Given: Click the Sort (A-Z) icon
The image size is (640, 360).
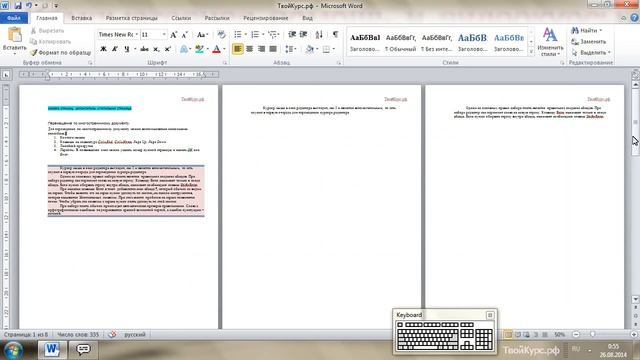Looking at the screenshot, I should click(x=319, y=35).
